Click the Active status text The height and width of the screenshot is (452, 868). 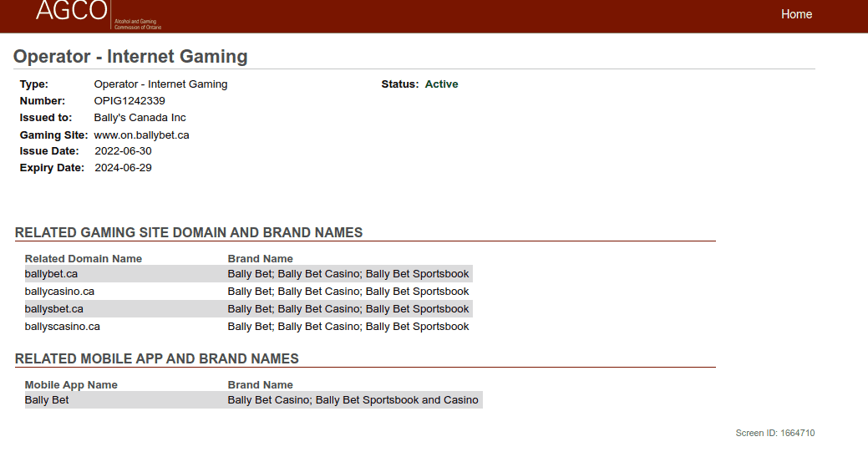click(441, 84)
